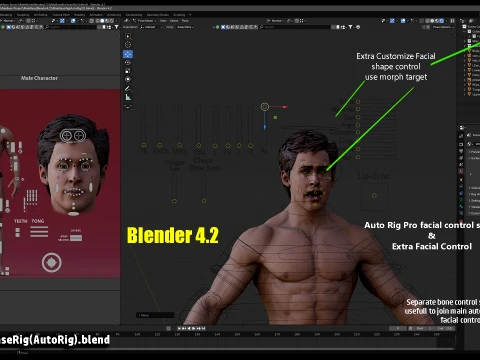
Task: Add a new workspace with the plus tab
Action: click(190, 15)
